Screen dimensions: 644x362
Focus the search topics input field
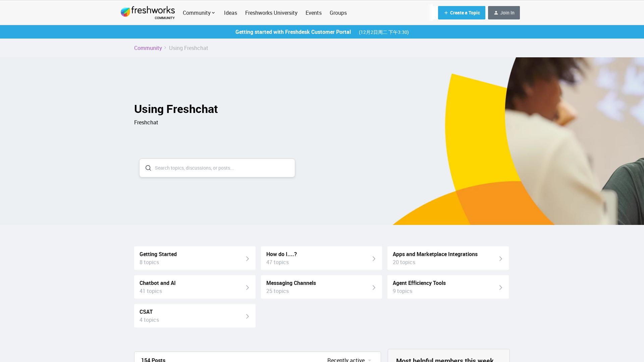[221, 168]
